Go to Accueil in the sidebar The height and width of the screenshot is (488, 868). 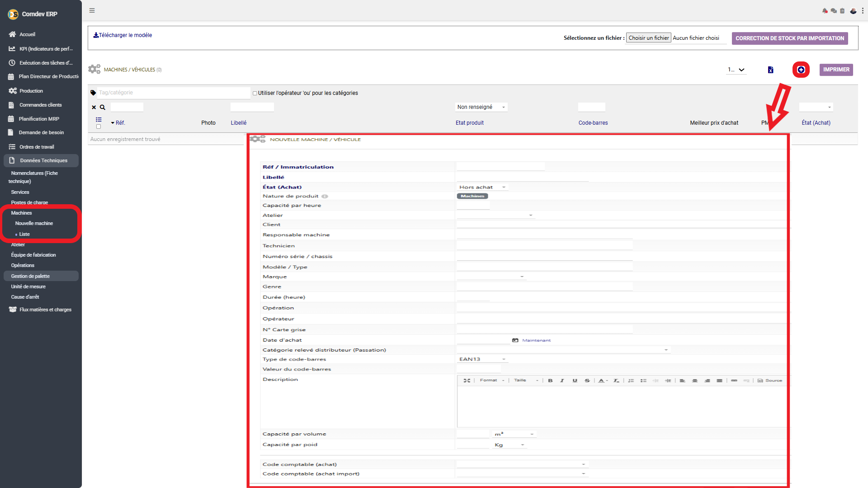[27, 34]
